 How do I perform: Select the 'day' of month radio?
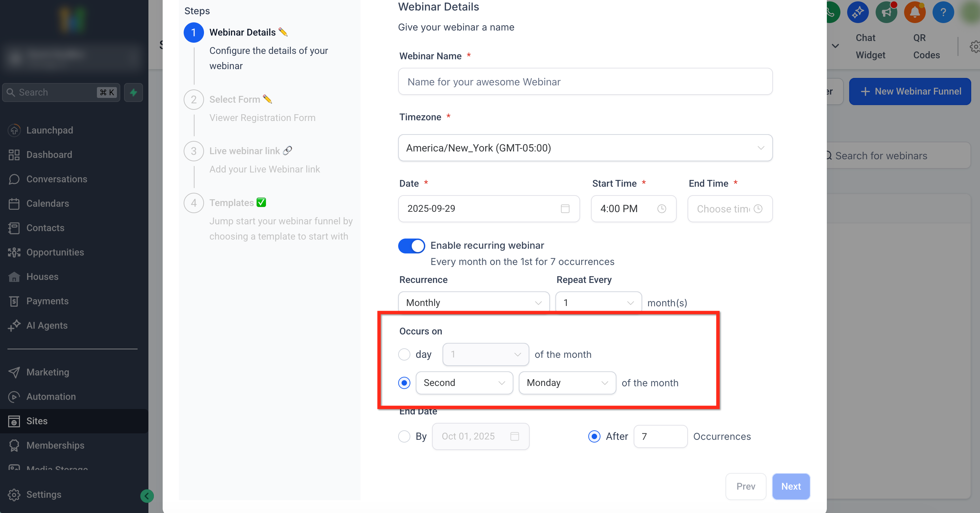404,354
